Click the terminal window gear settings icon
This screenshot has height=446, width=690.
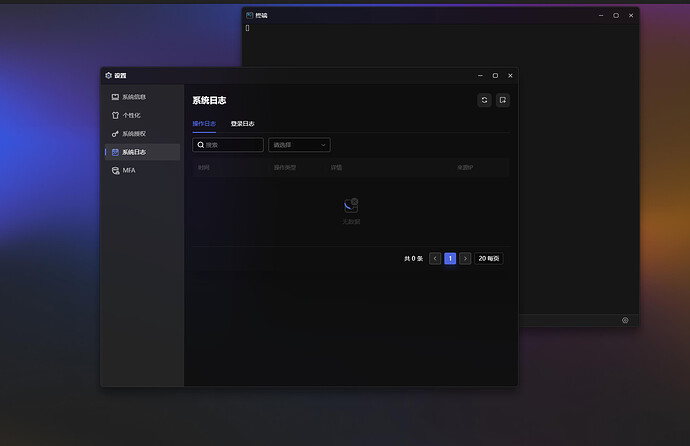coord(625,320)
